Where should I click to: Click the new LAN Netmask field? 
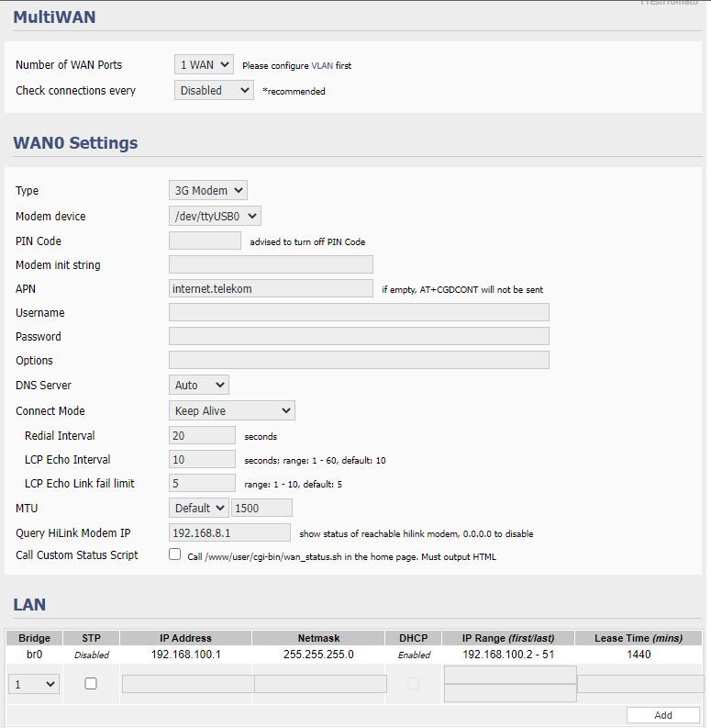(x=320, y=684)
